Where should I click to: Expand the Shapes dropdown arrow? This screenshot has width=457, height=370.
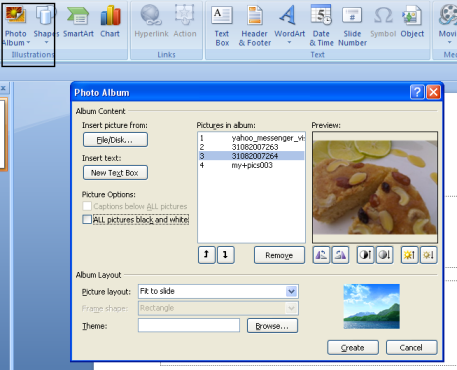46,42
